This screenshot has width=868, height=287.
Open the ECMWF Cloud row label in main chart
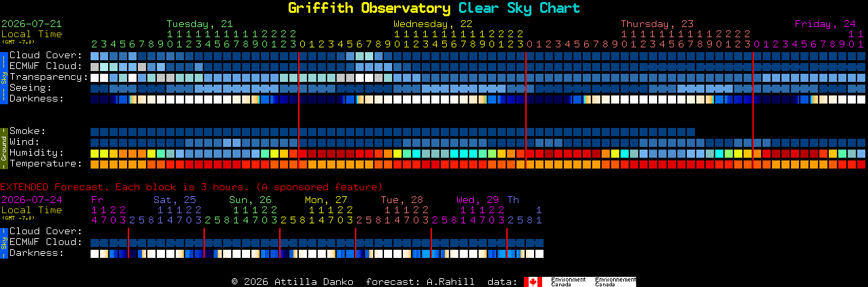tap(46, 66)
